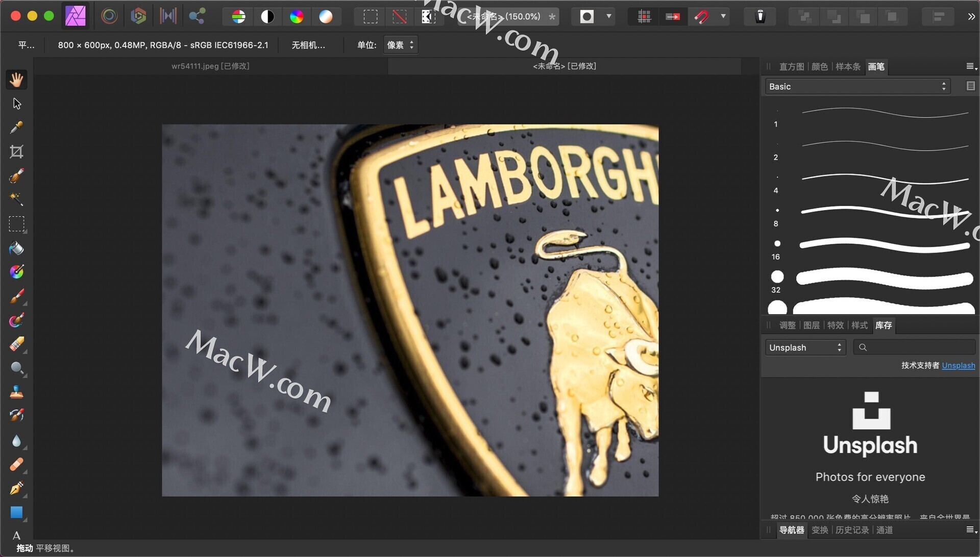Select the Color Picker eyedropper tool
Image resolution: width=980 pixels, height=557 pixels.
(16, 127)
